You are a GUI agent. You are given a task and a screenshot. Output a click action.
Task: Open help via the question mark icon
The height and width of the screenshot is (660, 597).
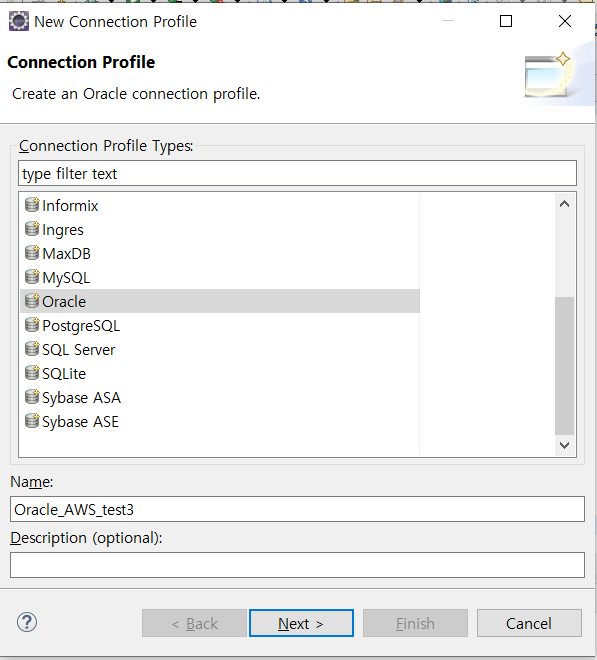[x=27, y=622]
